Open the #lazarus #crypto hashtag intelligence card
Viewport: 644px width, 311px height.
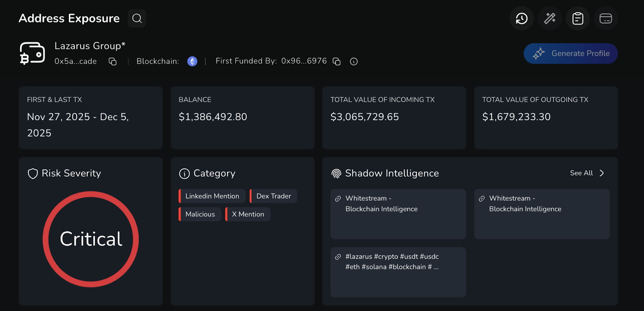tap(398, 272)
